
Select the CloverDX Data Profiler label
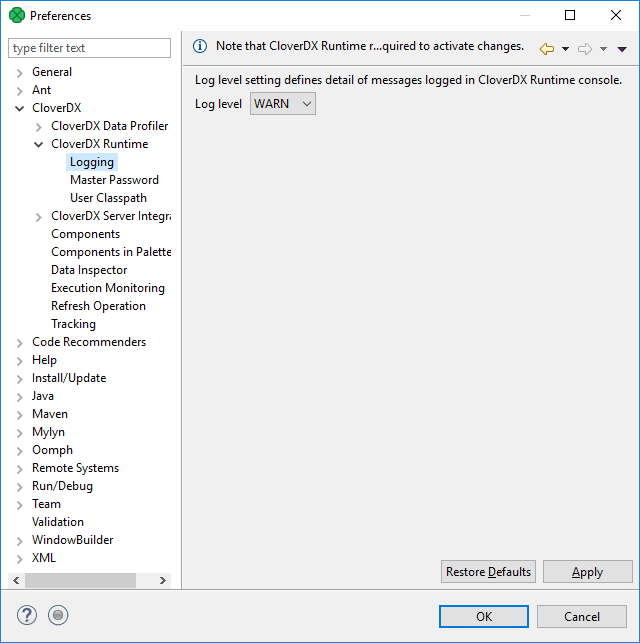click(x=109, y=126)
